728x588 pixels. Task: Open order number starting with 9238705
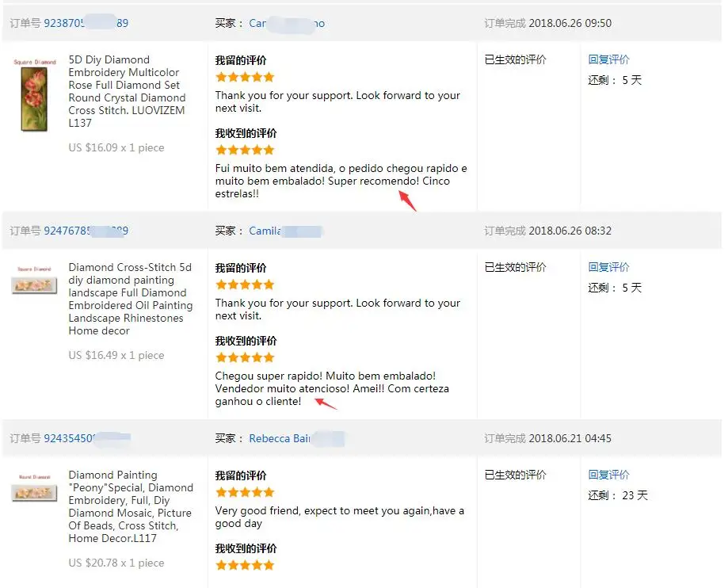coord(86,23)
